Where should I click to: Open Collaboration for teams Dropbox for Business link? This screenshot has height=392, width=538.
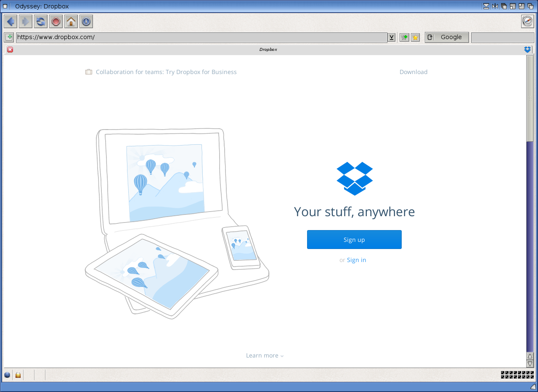[x=166, y=72]
